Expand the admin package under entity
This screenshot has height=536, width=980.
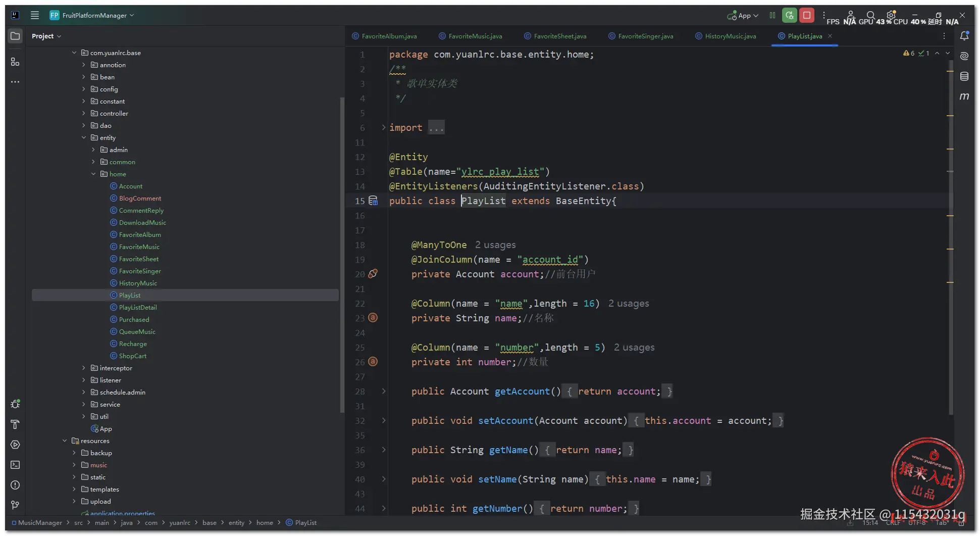coord(93,150)
